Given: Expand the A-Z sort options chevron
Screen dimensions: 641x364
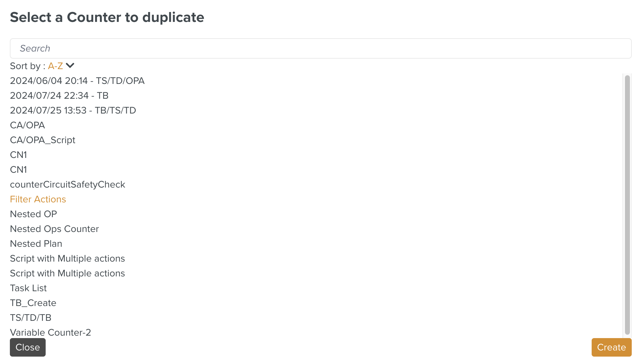Looking at the screenshot, I should pos(70,66).
